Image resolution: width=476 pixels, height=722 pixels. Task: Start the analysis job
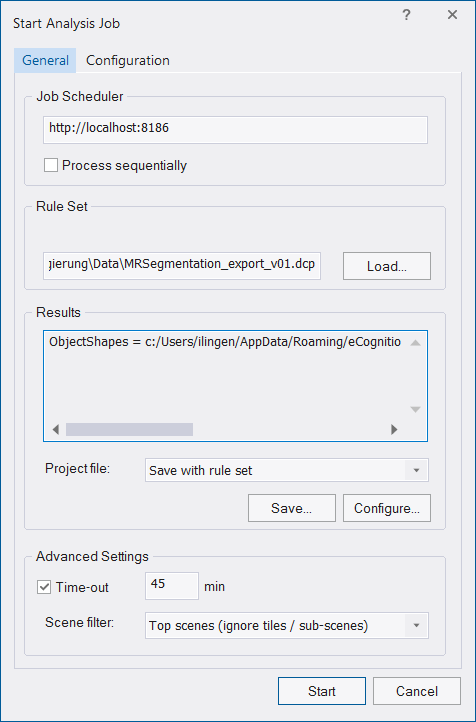pos(322,691)
